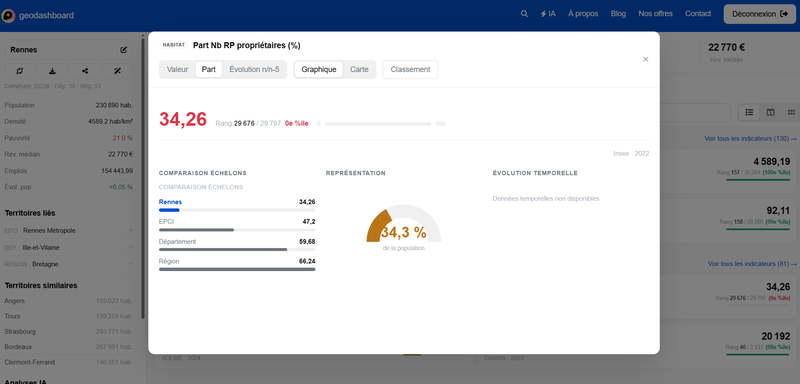Viewport: 800px width, 384px height.
Task: Switch to Évolution n/n-5 tab
Action: coord(254,69)
